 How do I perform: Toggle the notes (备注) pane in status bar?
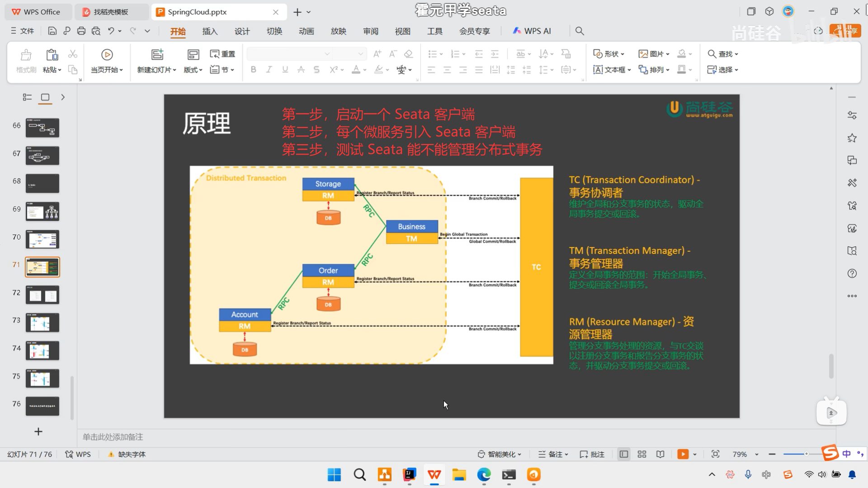tap(553, 454)
